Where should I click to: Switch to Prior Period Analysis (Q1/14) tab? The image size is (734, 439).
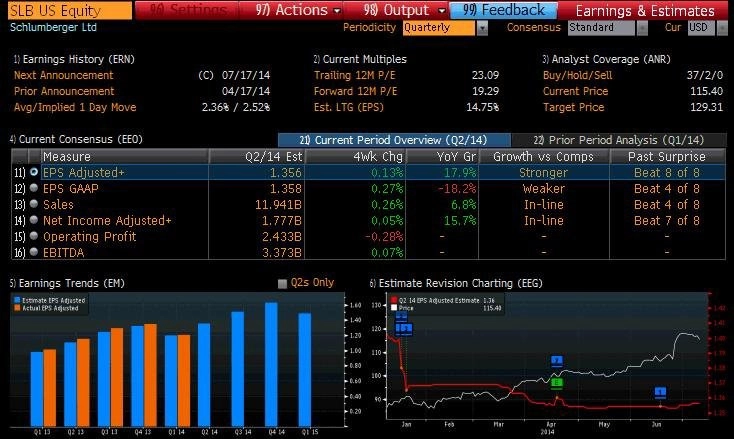(x=618, y=140)
